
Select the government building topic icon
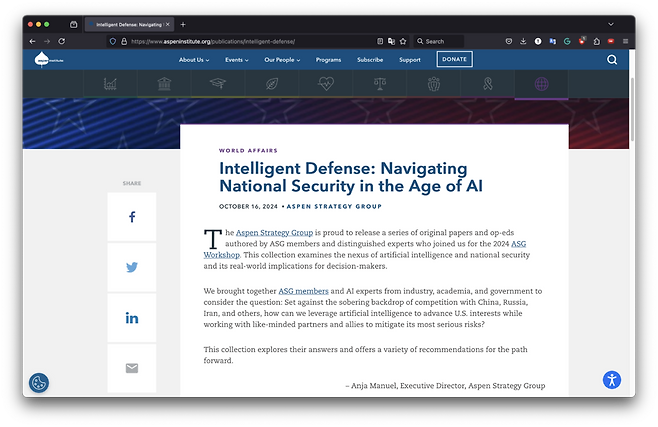point(164,84)
